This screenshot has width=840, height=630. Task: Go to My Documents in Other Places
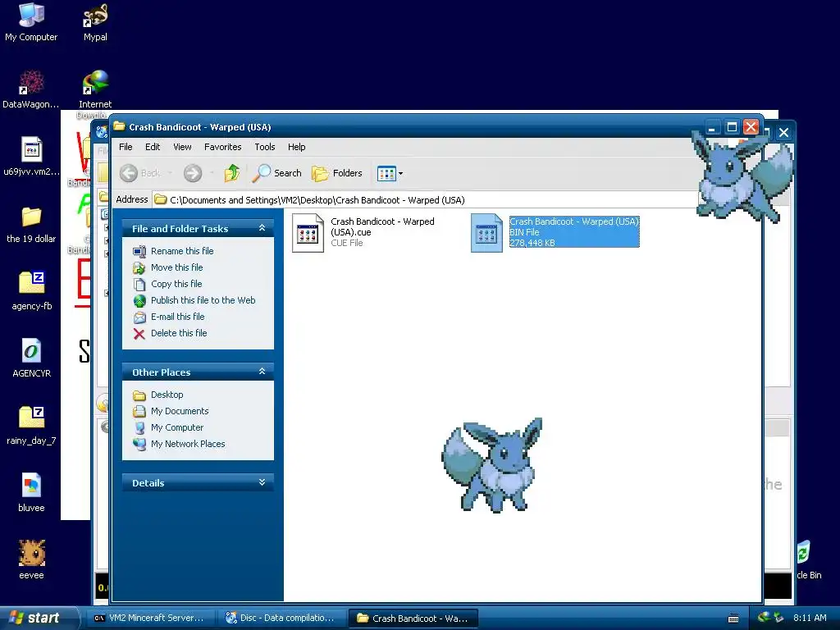tap(180, 411)
